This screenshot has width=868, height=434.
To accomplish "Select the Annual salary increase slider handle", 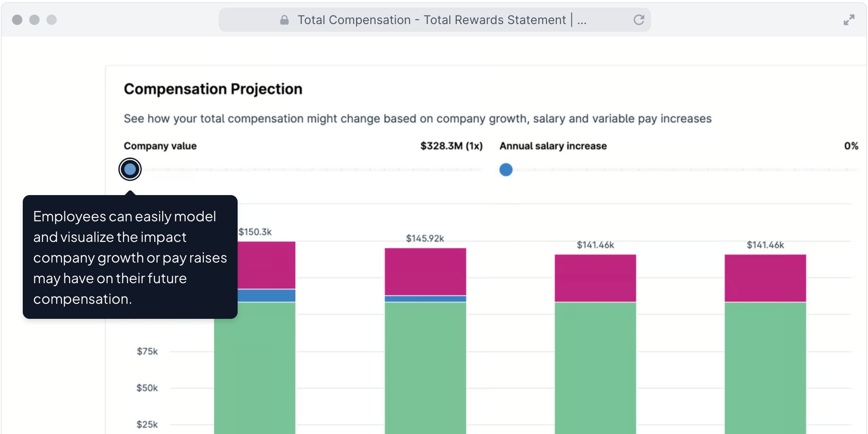I will (x=506, y=170).
